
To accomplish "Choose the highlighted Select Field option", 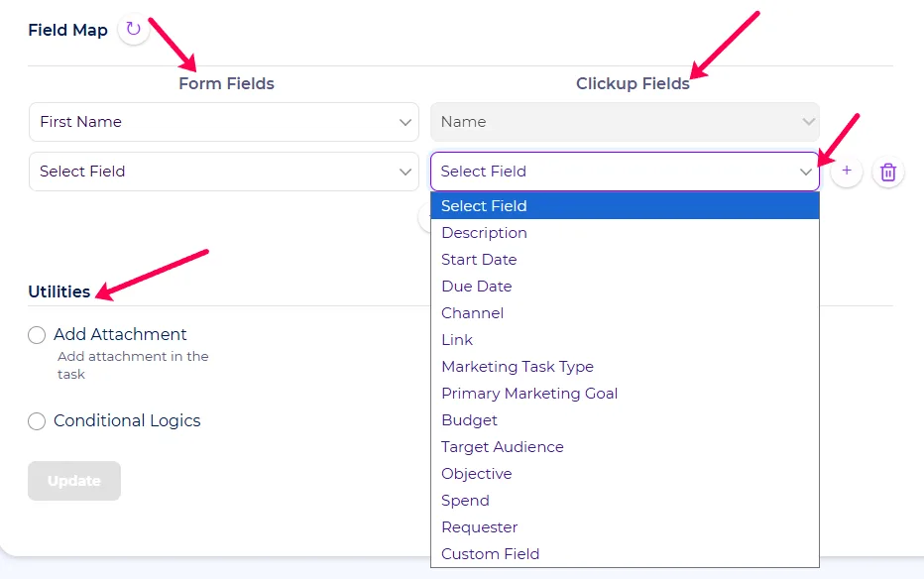I will click(x=625, y=205).
